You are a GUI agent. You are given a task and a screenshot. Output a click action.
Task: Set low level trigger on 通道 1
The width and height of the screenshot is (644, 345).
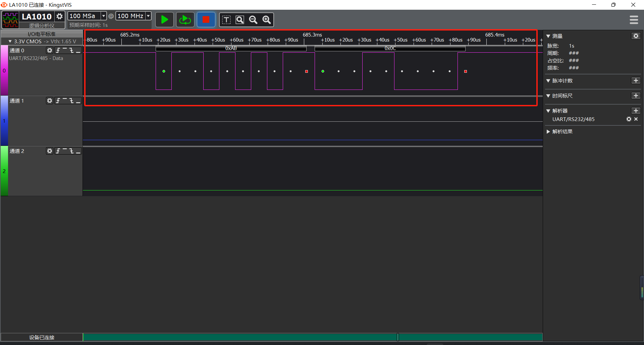coord(78,101)
